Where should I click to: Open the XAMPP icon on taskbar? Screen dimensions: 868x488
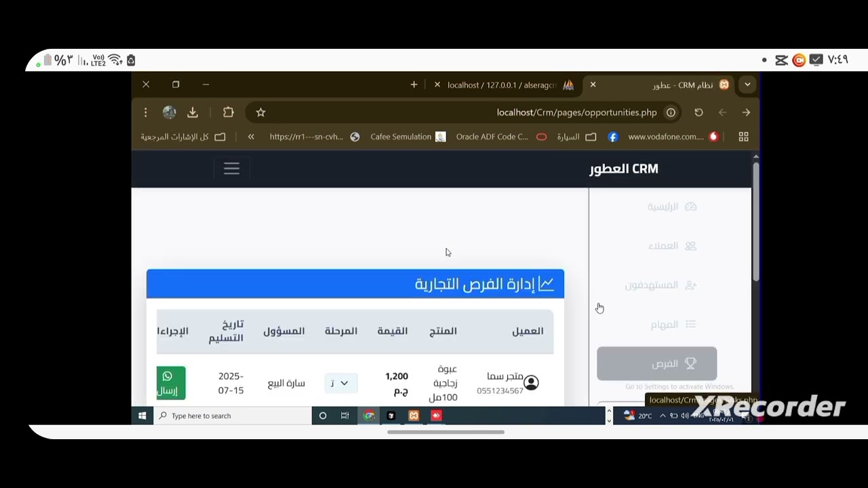[414, 415]
